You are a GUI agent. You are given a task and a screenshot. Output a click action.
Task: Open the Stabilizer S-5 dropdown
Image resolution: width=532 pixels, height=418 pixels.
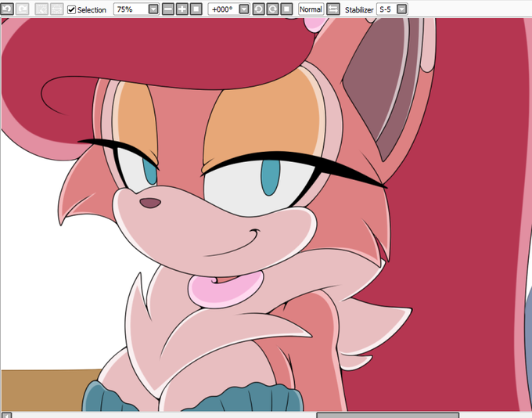tap(401, 9)
